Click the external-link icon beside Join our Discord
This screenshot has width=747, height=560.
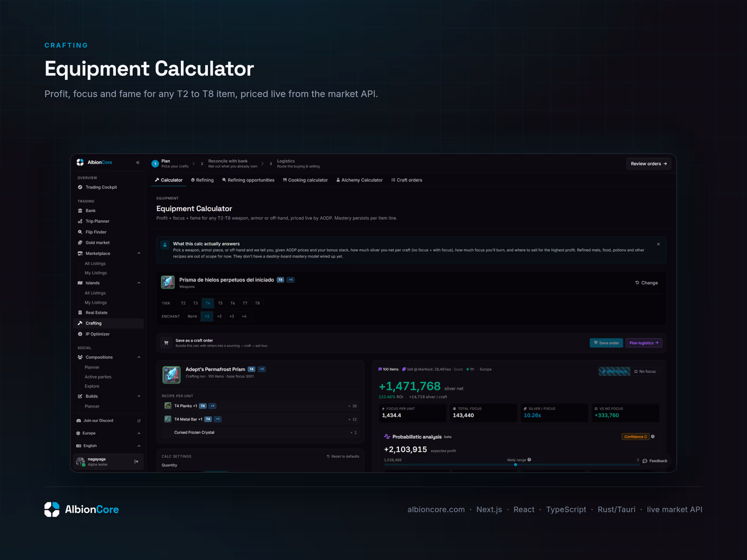tap(139, 421)
